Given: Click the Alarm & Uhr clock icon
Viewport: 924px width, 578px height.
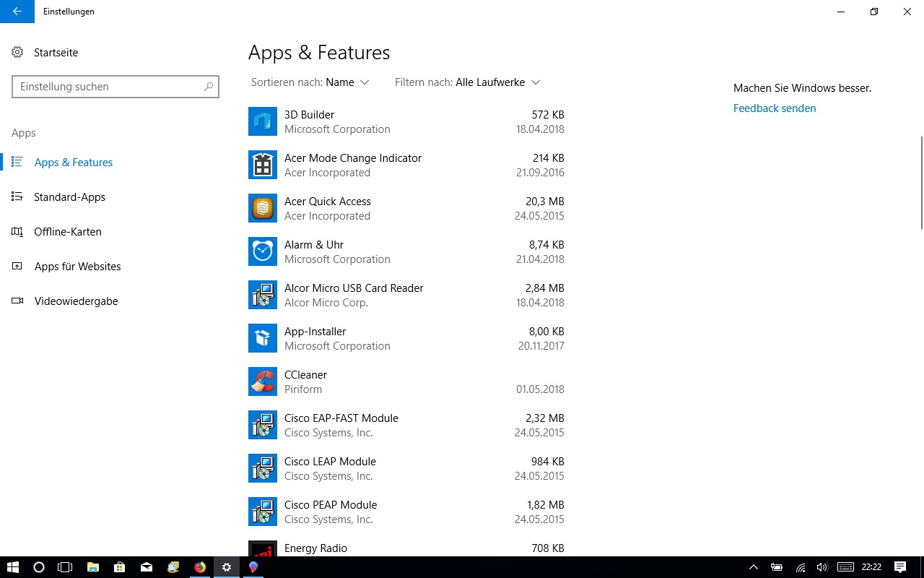Looking at the screenshot, I should [x=263, y=251].
